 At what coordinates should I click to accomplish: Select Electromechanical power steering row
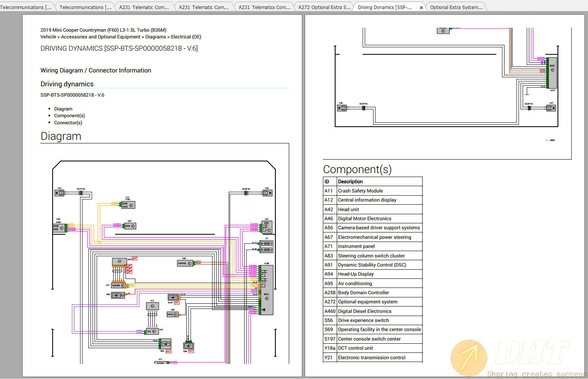(373, 237)
